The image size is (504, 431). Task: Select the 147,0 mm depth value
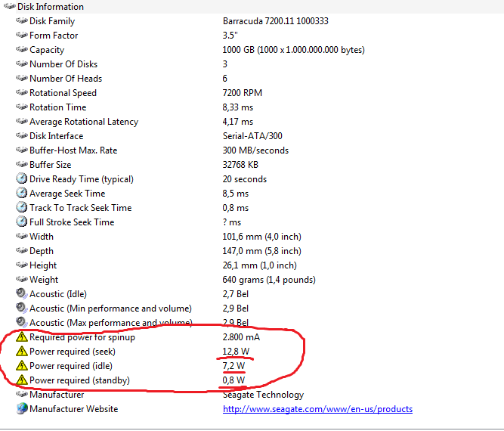tap(262, 251)
